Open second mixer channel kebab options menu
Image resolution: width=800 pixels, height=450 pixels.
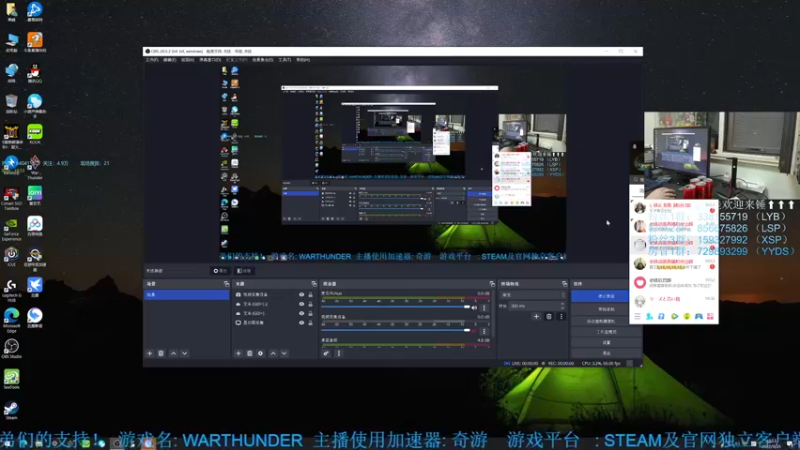(x=484, y=331)
